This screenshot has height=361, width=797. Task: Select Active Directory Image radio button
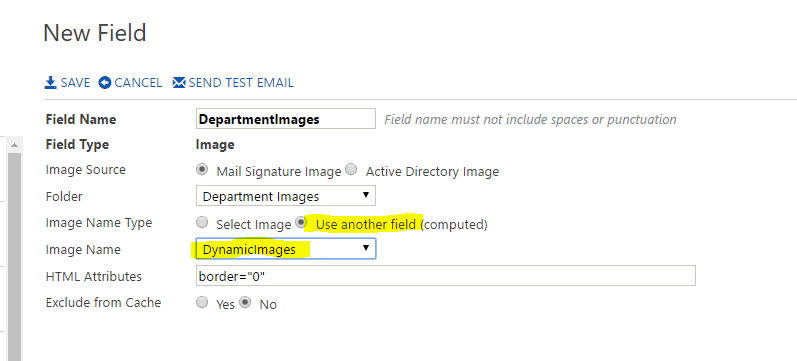click(x=351, y=169)
